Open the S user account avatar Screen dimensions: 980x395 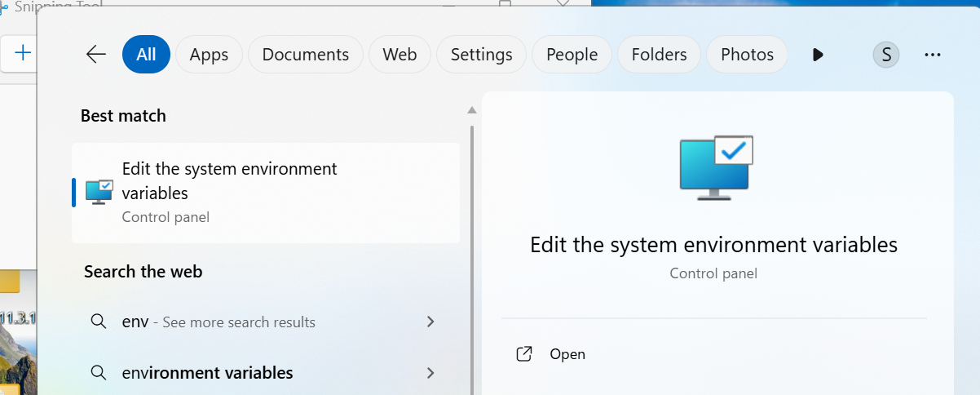click(886, 55)
